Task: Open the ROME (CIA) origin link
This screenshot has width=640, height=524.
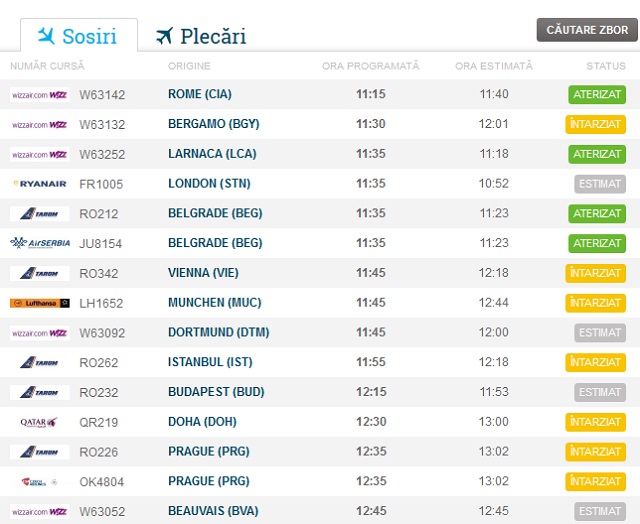Action: point(200,95)
